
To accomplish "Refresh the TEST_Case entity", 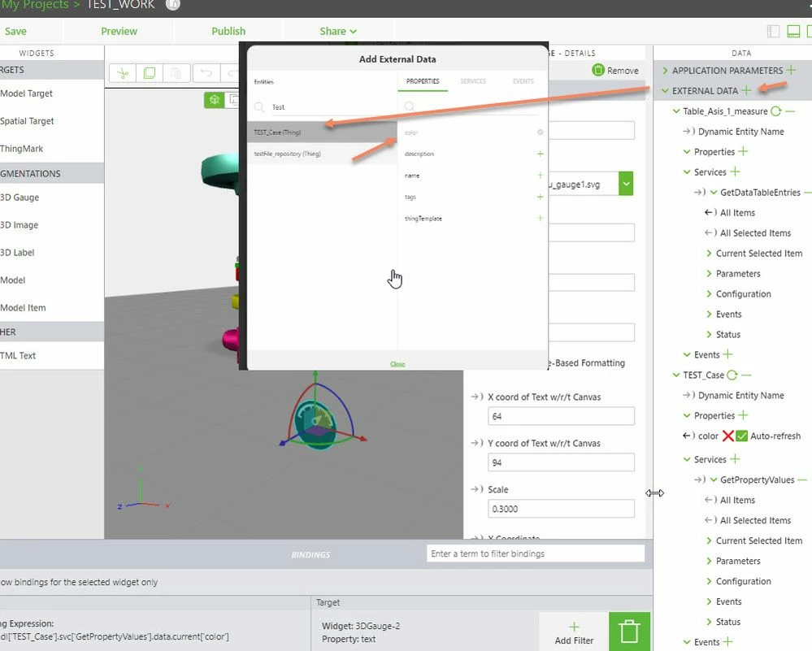I will (x=732, y=375).
